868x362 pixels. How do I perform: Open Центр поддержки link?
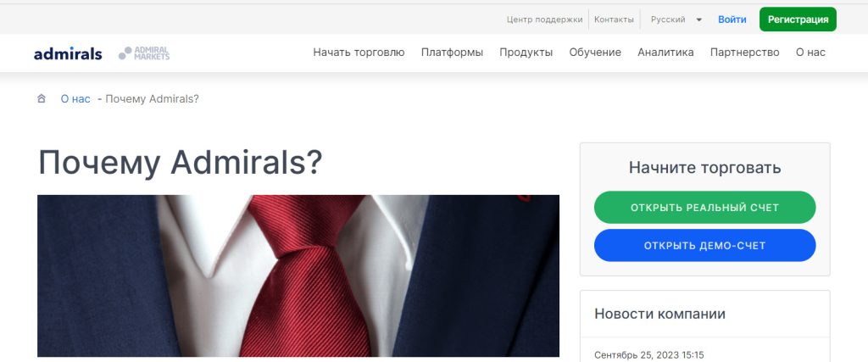545,19
